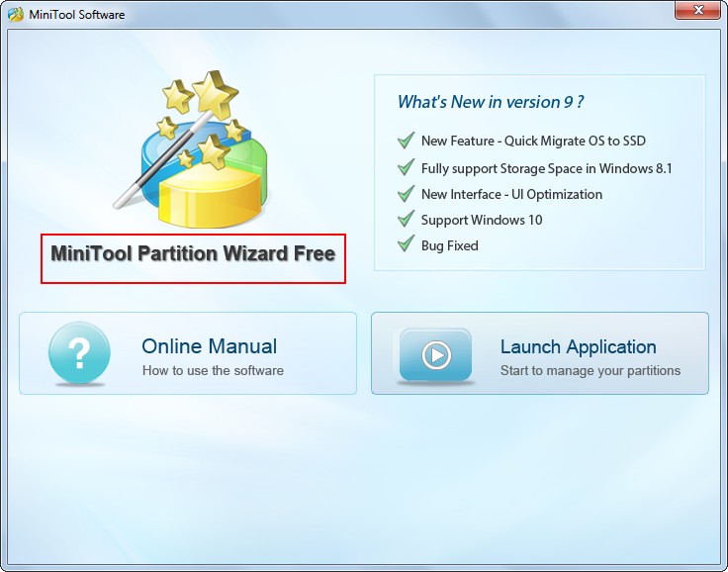Click the checkmark beside Quick Migrate OS to SSD

pos(407,141)
